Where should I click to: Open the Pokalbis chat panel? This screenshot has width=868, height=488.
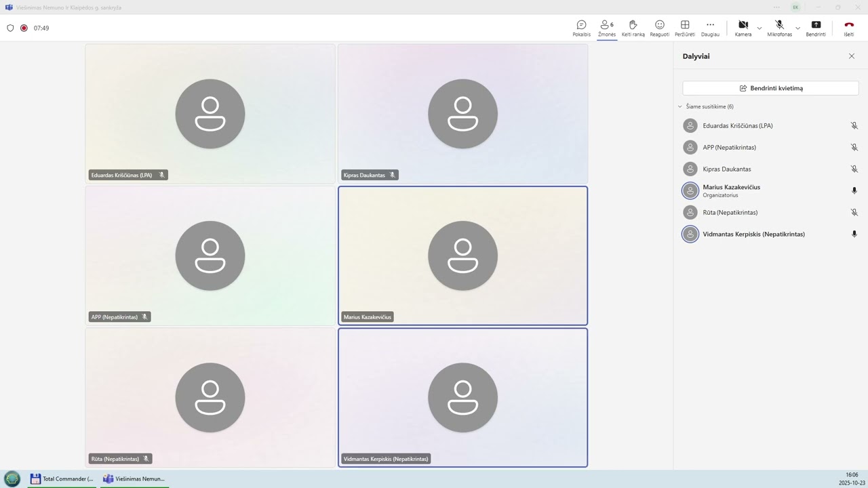[x=581, y=28]
